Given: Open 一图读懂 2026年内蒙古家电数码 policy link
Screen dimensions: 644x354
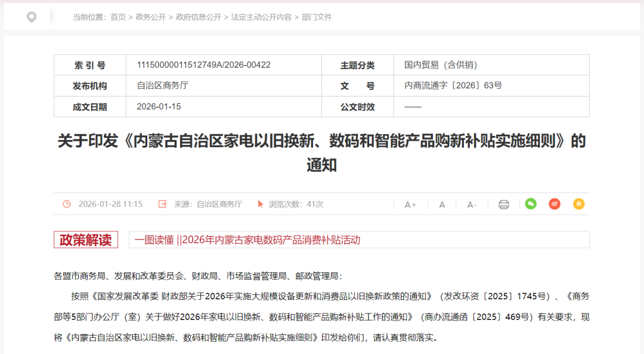Looking at the screenshot, I should [x=247, y=240].
